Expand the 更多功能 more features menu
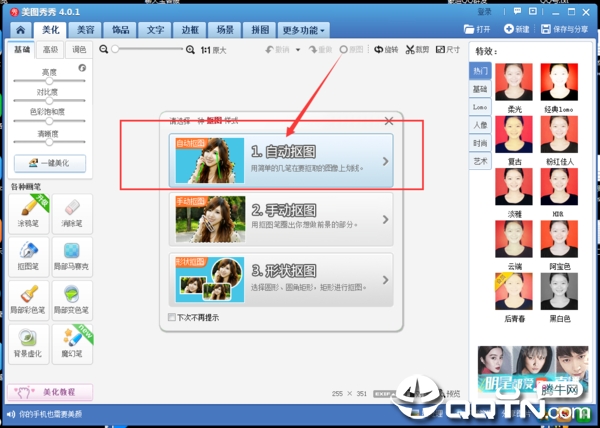 pyautogui.click(x=304, y=30)
